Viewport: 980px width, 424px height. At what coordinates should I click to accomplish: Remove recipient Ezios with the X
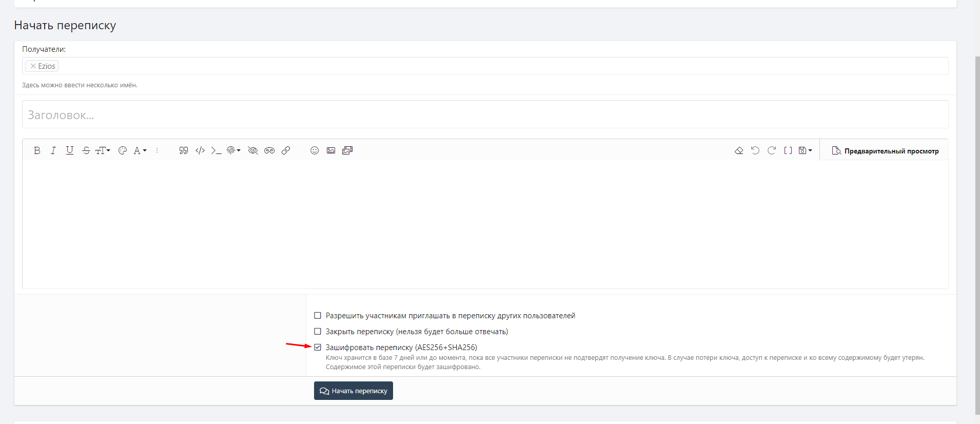[x=33, y=66]
